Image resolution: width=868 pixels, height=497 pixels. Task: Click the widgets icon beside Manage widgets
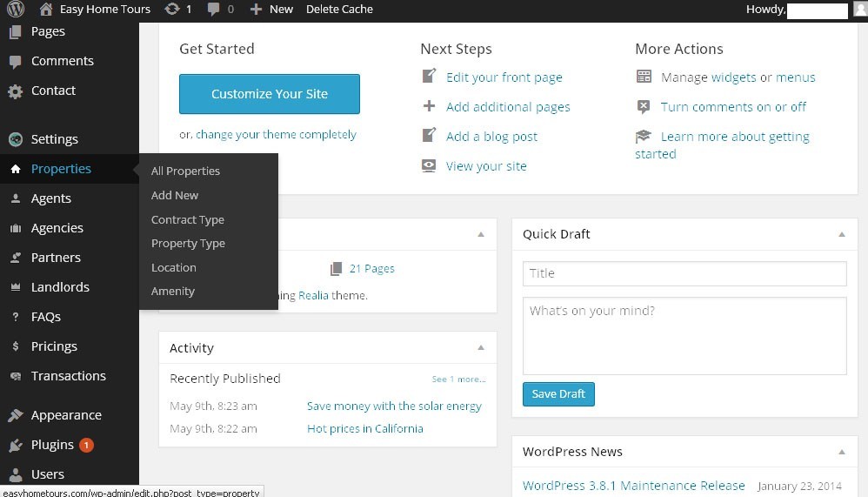644,77
